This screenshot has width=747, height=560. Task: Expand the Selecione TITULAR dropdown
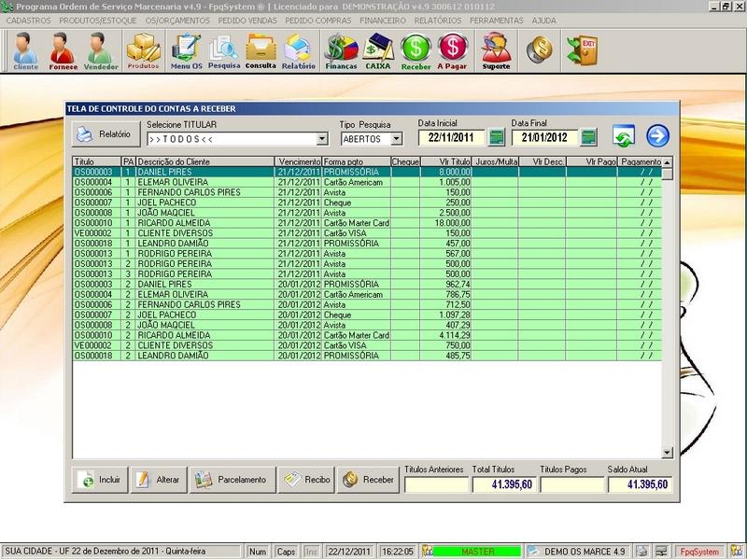coord(322,139)
